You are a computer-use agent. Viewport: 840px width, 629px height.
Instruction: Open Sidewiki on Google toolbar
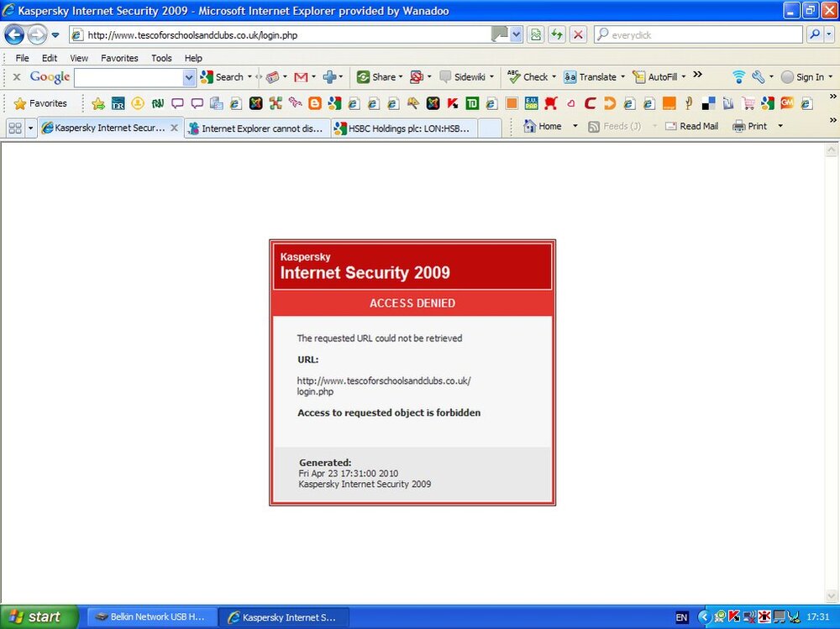tap(462, 77)
